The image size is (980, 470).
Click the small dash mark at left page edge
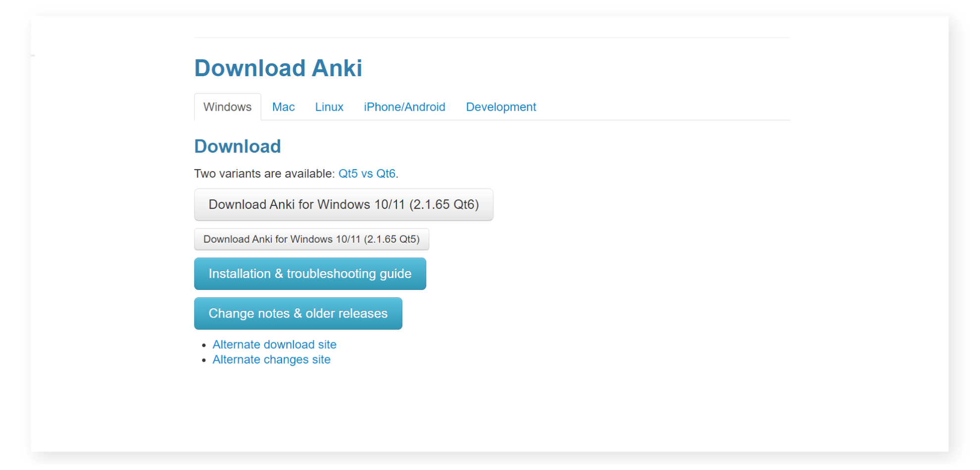33,55
